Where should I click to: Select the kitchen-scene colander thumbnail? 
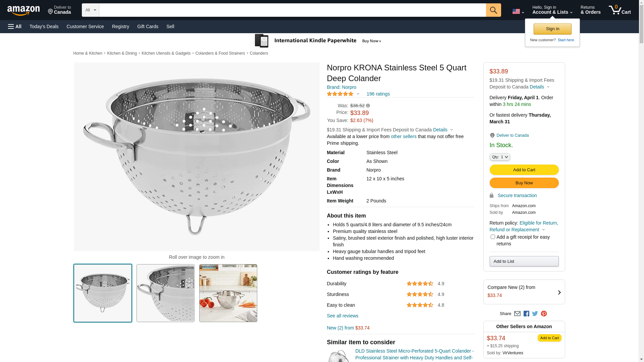point(228,293)
